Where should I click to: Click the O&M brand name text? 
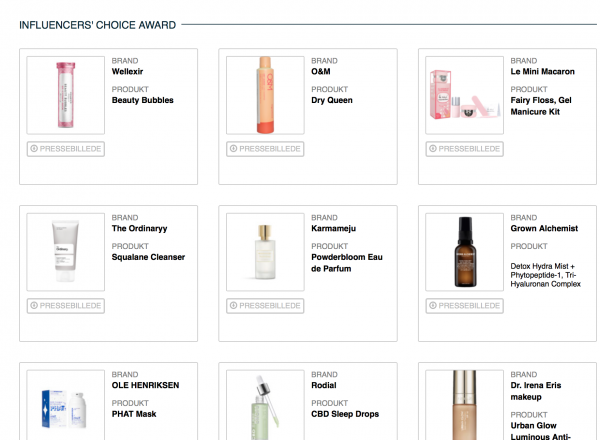coord(321,72)
